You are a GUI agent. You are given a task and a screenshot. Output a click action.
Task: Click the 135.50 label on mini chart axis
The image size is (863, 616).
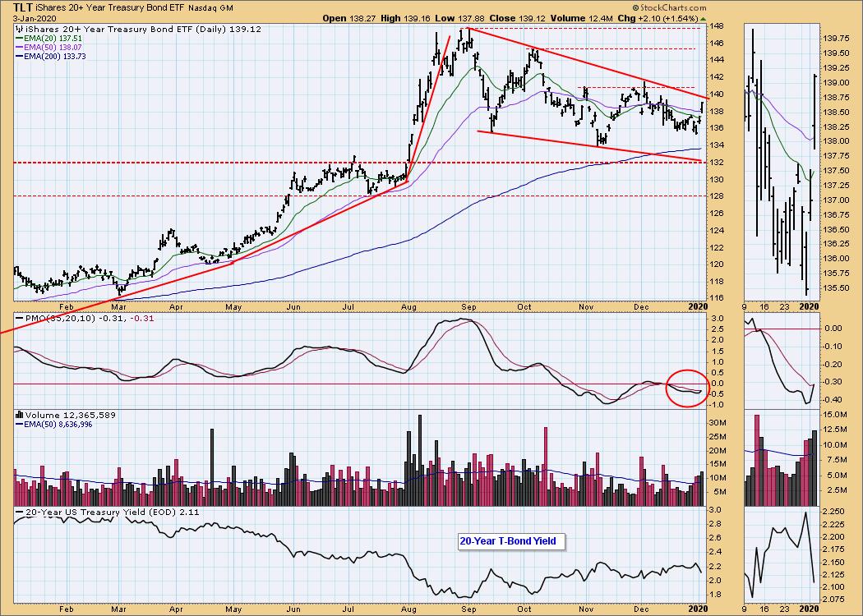pyautogui.click(x=836, y=287)
